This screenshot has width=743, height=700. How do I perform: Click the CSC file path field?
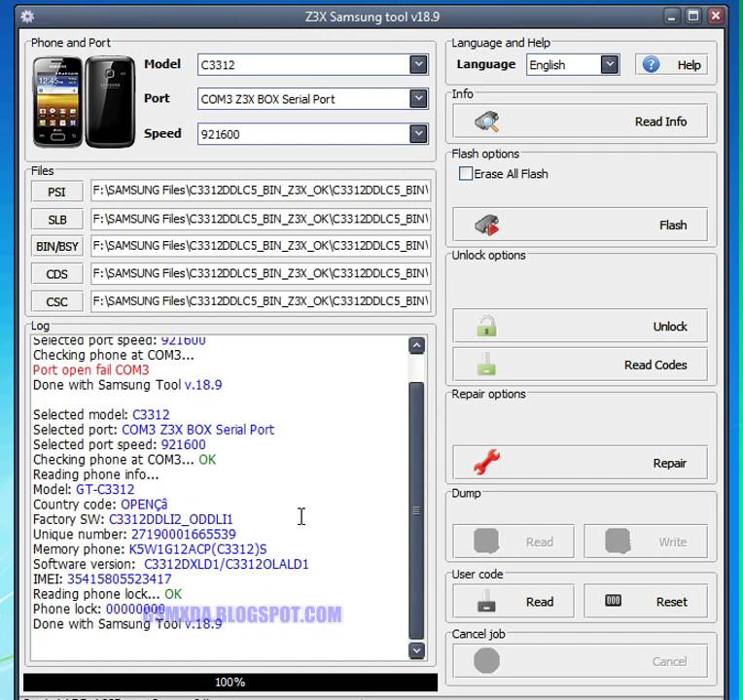[x=260, y=301]
